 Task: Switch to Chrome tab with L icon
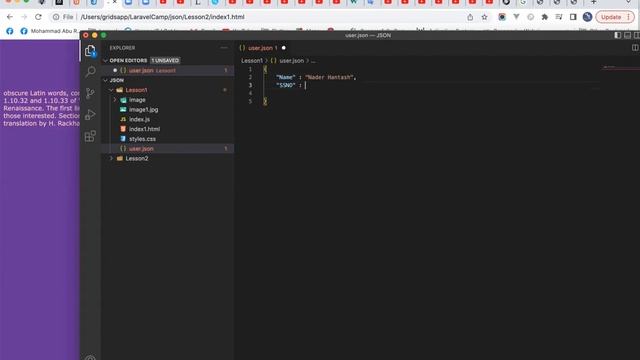[198, 2]
